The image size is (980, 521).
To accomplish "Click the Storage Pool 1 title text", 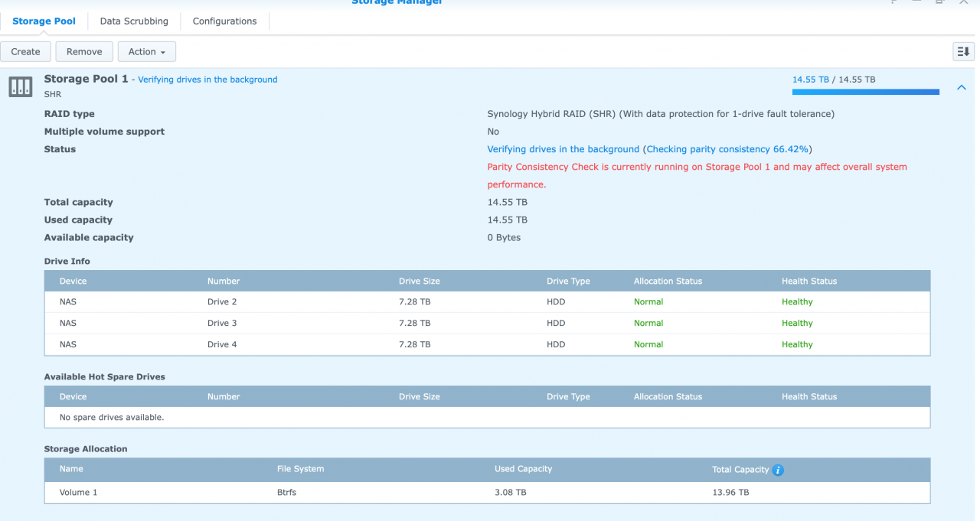I will [x=86, y=79].
